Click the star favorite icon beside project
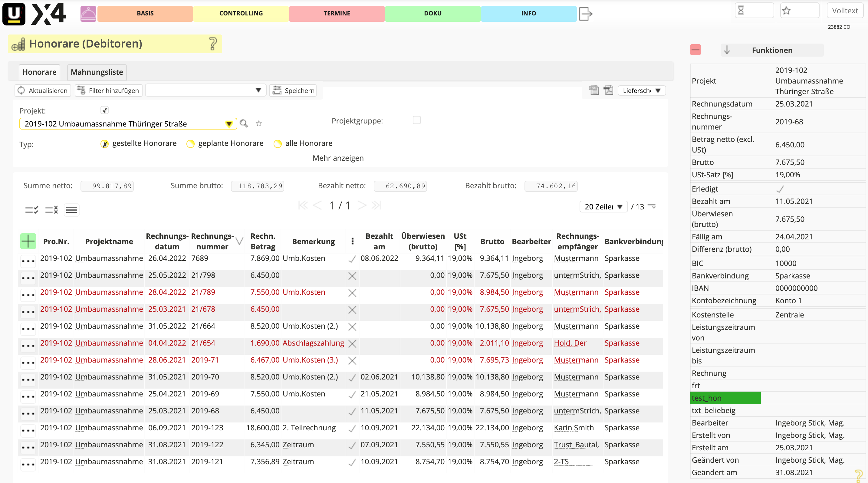 (259, 123)
